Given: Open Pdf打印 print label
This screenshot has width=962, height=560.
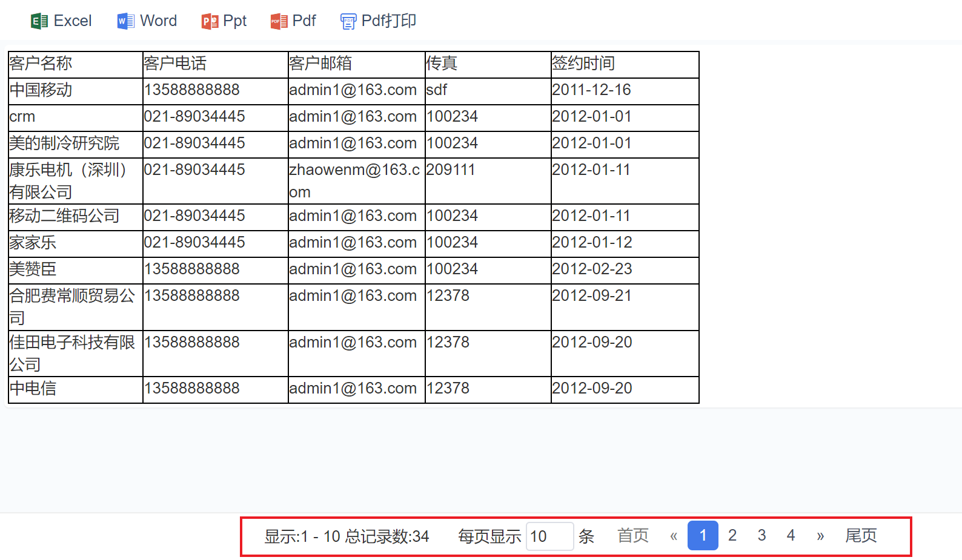Looking at the screenshot, I should coord(389,21).
